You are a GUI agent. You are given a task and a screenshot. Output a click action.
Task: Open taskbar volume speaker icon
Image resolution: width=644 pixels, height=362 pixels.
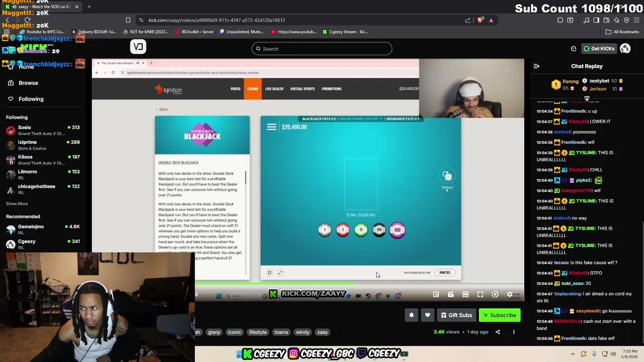(x=613, y=354)
